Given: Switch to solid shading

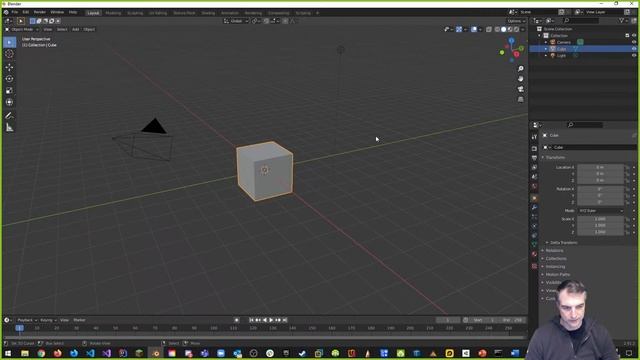Looking at the screenshot, I should click(504, 29).
